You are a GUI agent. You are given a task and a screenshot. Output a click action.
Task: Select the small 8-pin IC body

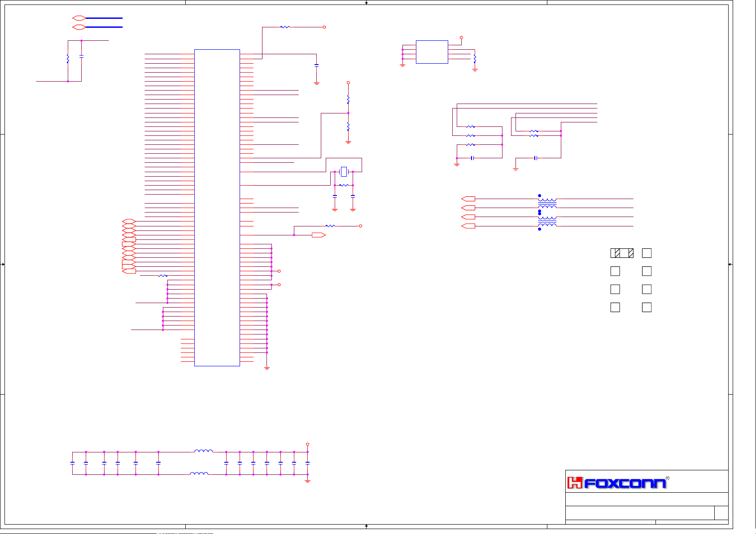click(x=432, y=52)
